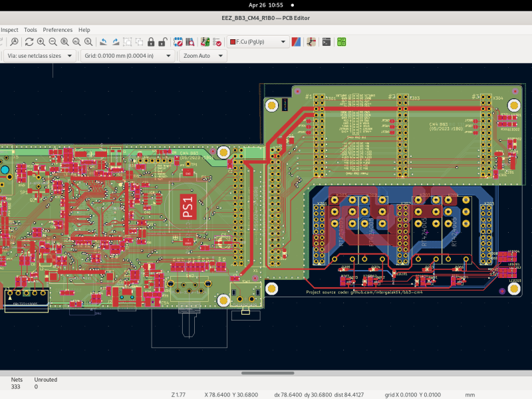Open the Via: use netclass sizes dropdown
The image size is (532, 399).
click(x=37, y=55)
